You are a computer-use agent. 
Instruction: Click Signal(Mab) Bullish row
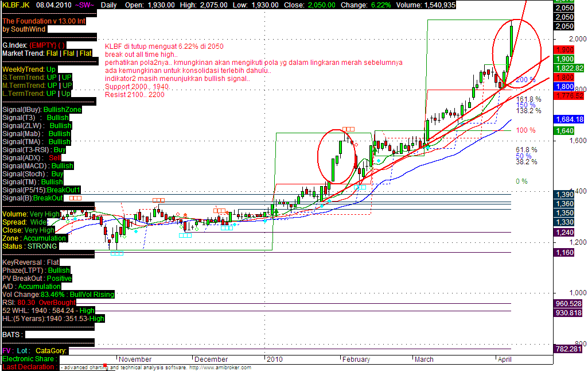36,134
